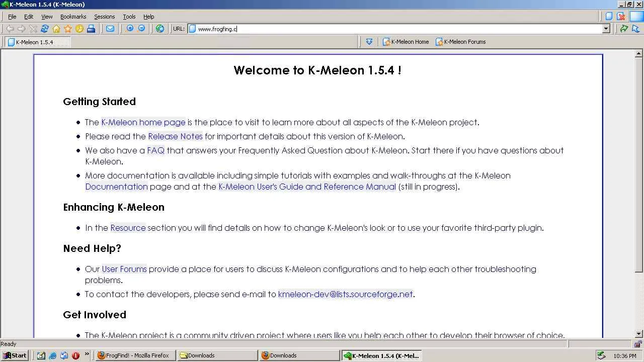
Task: Click the Need Help? heading
Action: pyautogui.click(x=92, y=248)
